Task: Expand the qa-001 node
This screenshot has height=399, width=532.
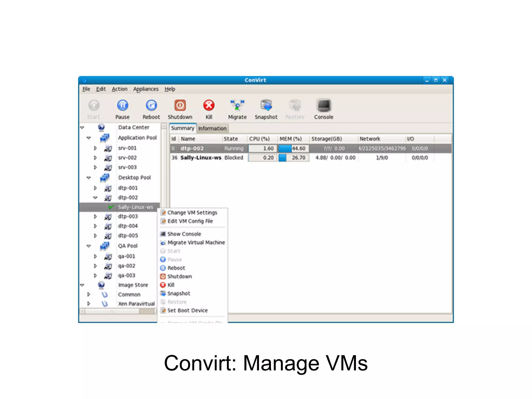Action: [x=95, y=256]
